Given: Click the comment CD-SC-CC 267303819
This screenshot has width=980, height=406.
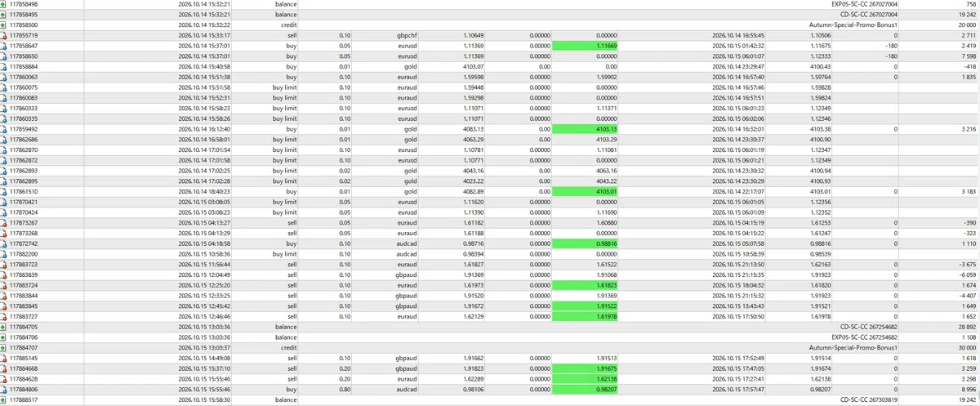Looking at the screenshot, I should coord(869,400).
